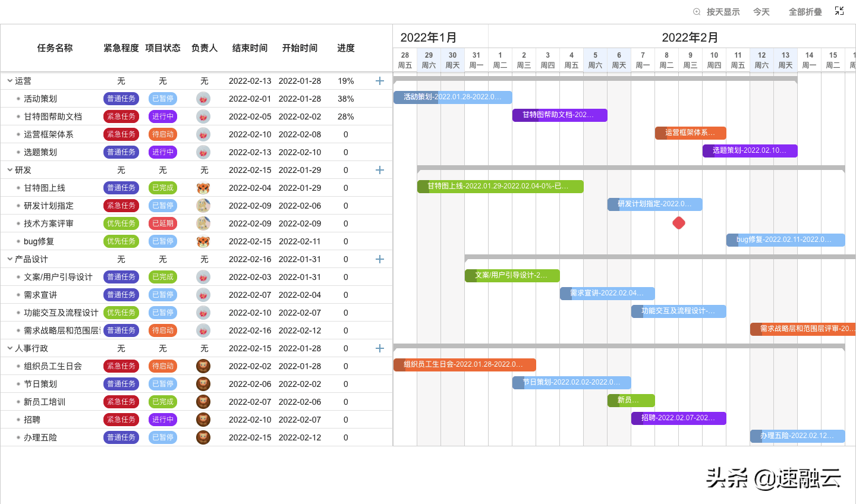The height and width of the screenshot is (504, 856).
Task: Click the tiger avatar in 甘特图上线 row
Action: pyautogui.click(x=203, y=188)
